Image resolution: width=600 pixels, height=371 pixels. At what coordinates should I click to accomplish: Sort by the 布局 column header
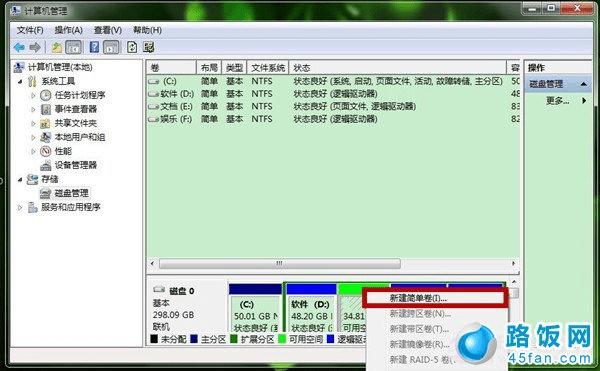click(209, 68)
